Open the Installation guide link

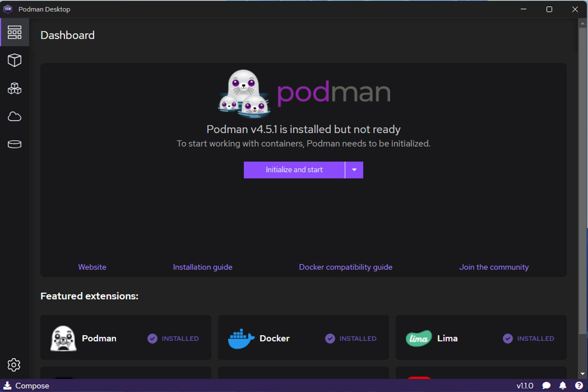(202, 267)
